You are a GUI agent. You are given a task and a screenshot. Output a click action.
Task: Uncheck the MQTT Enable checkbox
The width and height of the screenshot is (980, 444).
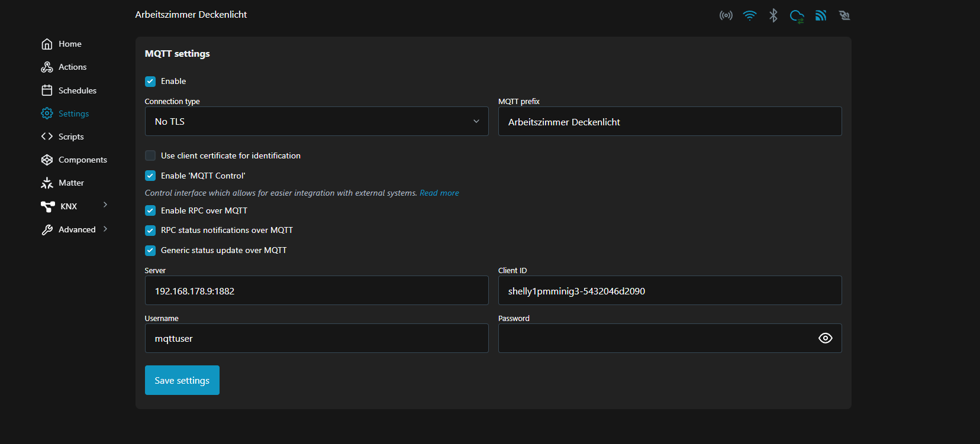(x=150, y=82)
